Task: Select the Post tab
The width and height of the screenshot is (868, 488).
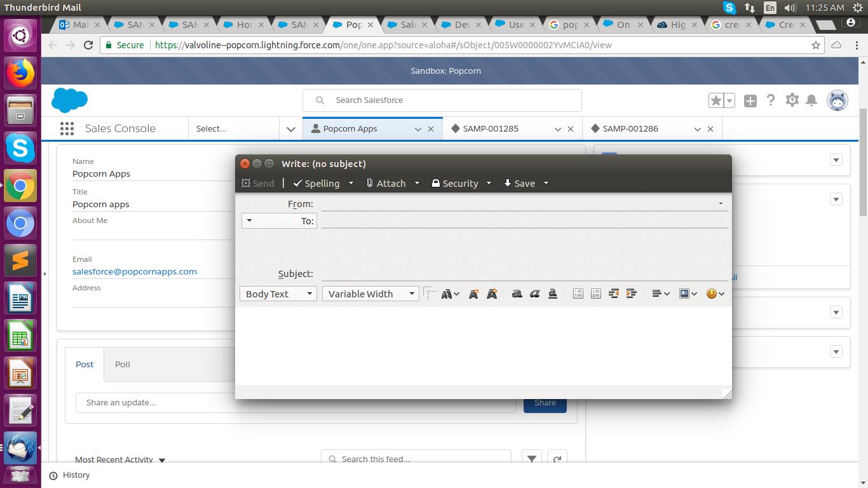Action: [85, 364]
